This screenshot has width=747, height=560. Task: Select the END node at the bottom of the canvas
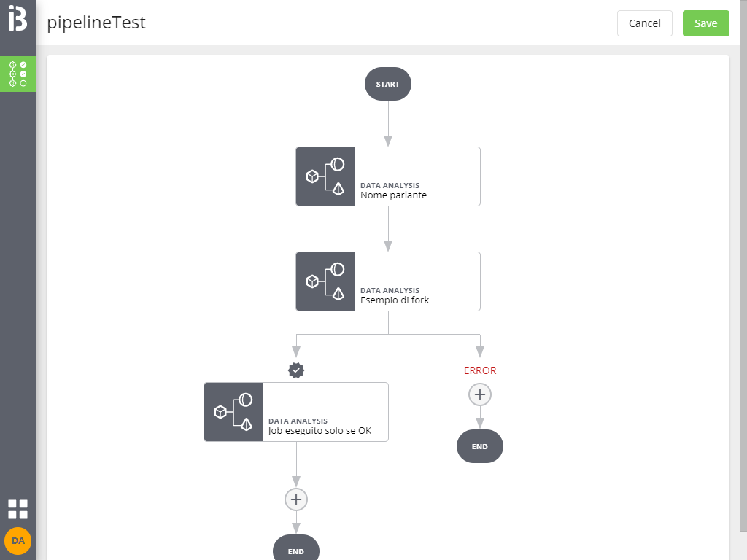[x=295, y=549]
